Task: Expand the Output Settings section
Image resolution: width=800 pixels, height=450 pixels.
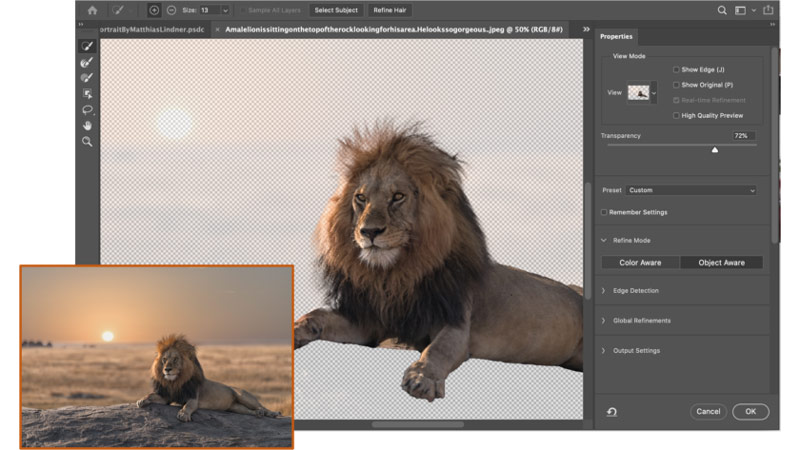Action: [636, 350]
